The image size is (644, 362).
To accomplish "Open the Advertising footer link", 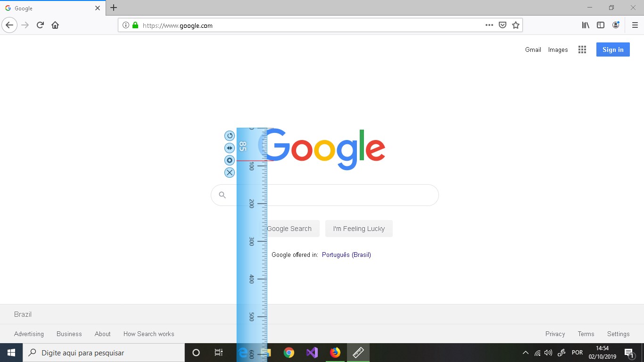I will pos(29,334).
